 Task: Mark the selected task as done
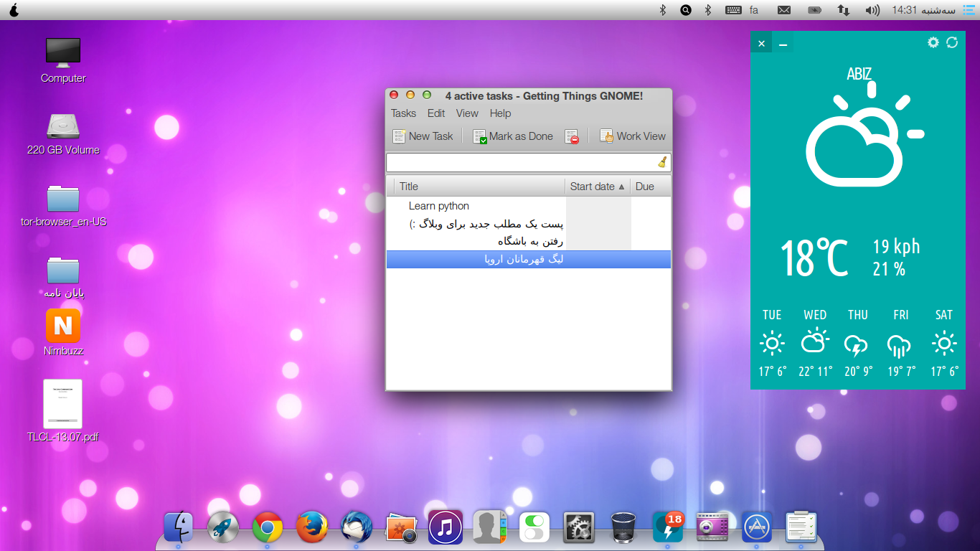pos(513,136)
